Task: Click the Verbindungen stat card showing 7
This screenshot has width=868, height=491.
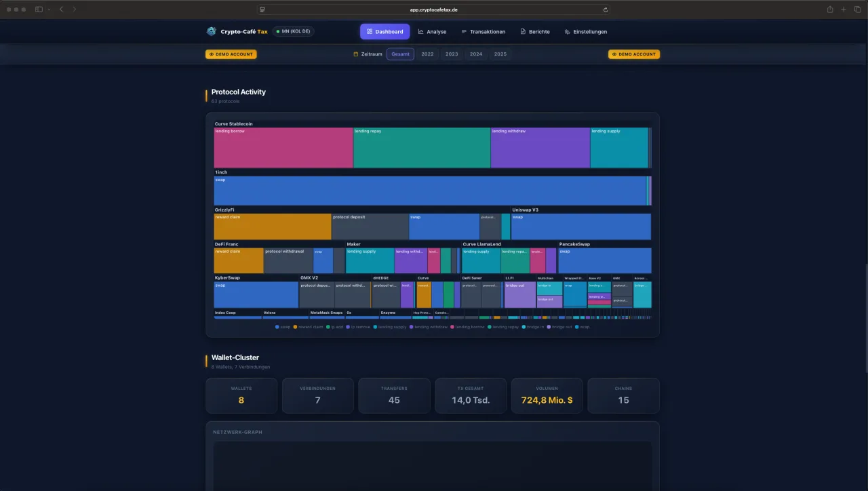Action: pyautogui.click(x=317, y=395)
